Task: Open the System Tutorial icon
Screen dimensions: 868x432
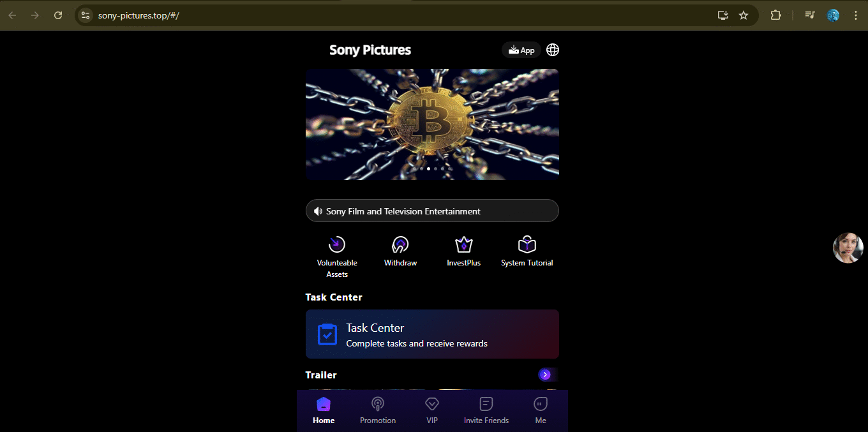Action: (527, 245)
